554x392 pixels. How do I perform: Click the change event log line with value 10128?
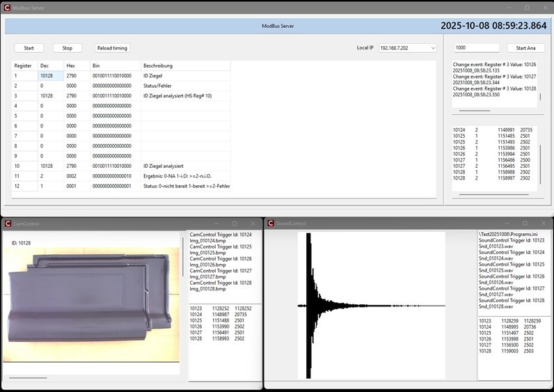(x=494, y=88)
